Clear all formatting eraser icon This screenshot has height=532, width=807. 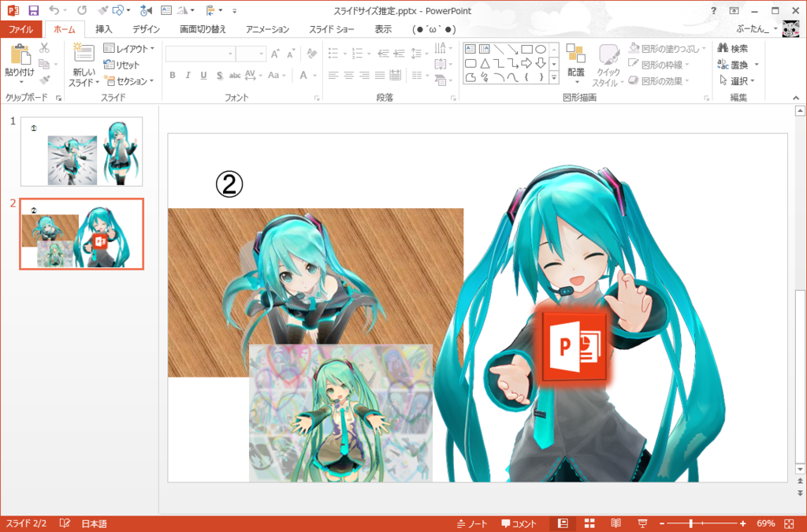point(311,53)
